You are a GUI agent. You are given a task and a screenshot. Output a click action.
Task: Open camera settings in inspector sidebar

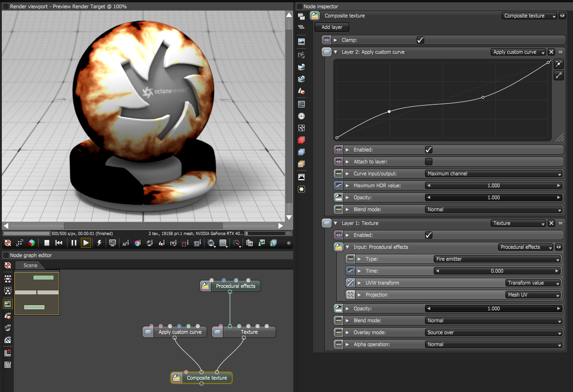coord(301,55)
